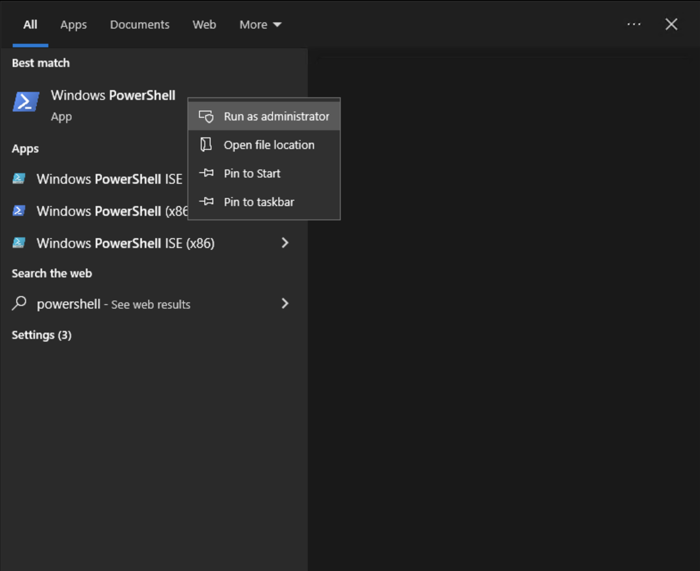Screen dimensions: 700x571
Task: Click the Windows PowerShell best match icon
Action: [26, 102]
